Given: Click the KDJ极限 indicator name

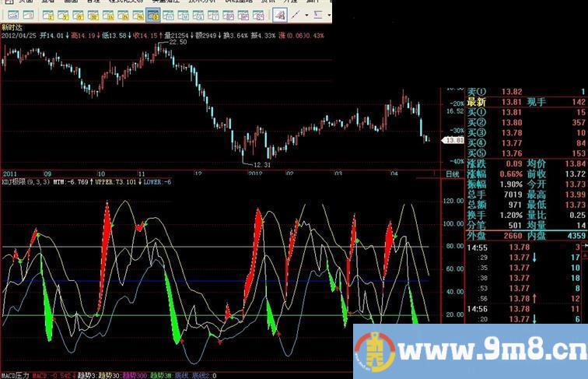Looking at the screenshot, I should click(14, 181).
